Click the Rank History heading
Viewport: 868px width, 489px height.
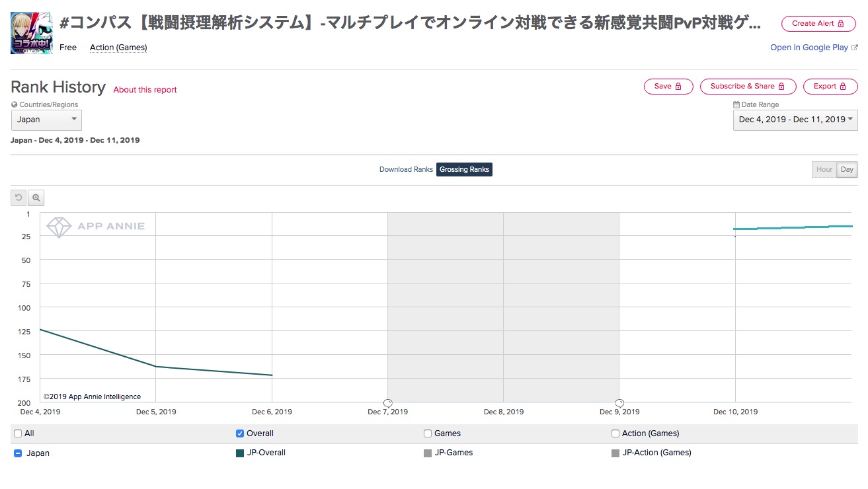coord(58,87)
